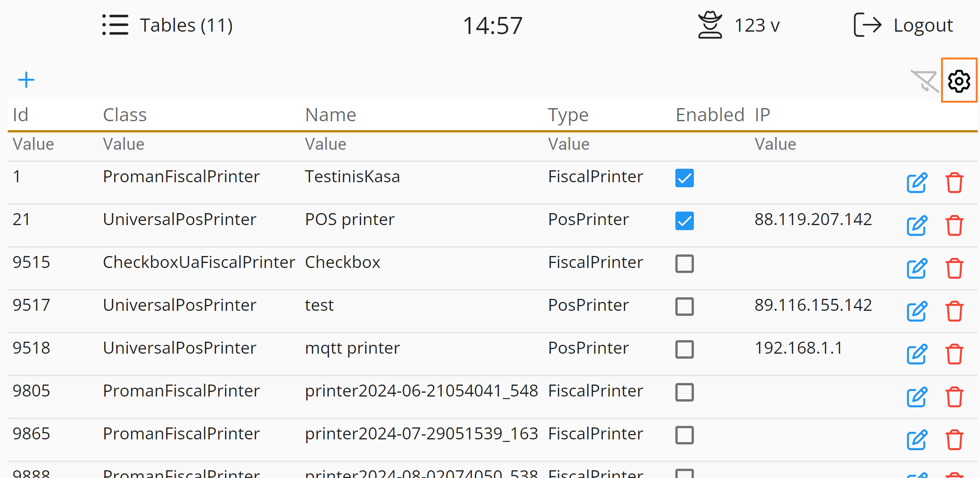Enable the Checkbox fiscal printer
The width and height of the screenshot is (980, 478).
tap(684, 264)
